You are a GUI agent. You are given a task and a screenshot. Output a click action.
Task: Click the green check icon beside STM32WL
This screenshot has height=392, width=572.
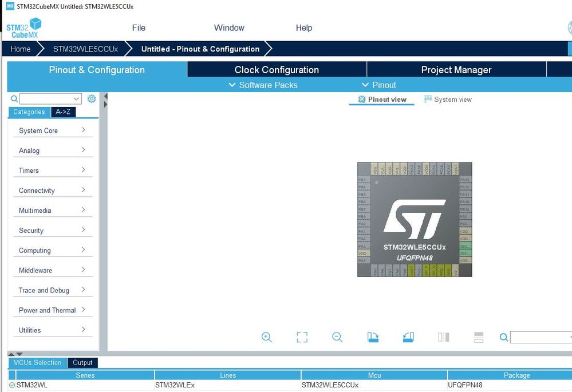12,385
